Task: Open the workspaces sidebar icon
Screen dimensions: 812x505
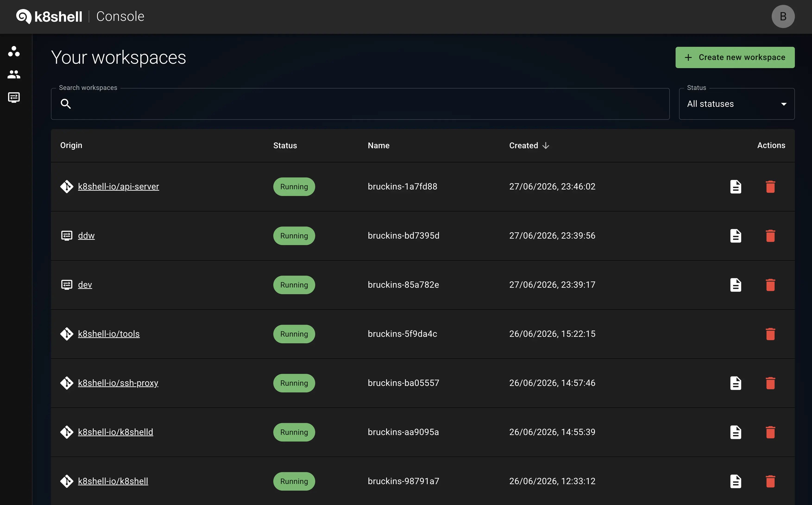Action: (x=14, y=51)
